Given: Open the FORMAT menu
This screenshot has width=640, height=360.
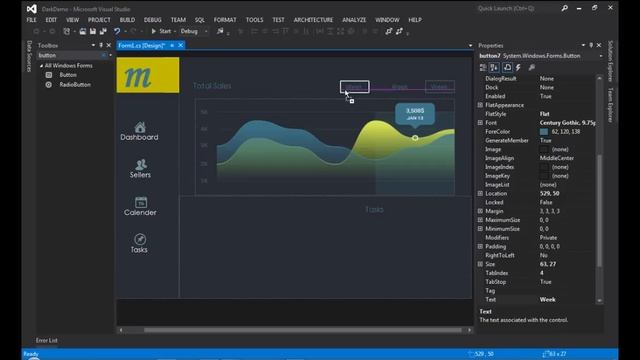Looking at the screenshot, I should (x=225, y=20).
